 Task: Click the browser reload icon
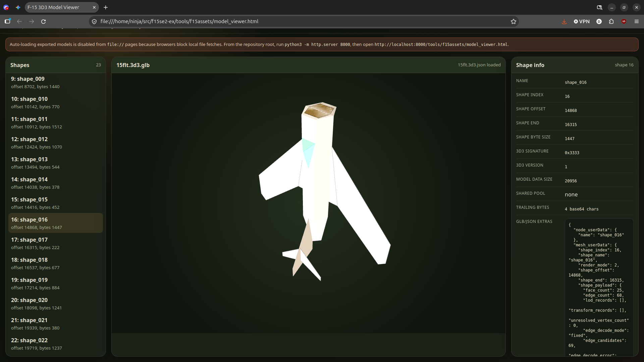click(x=43, y=21)
